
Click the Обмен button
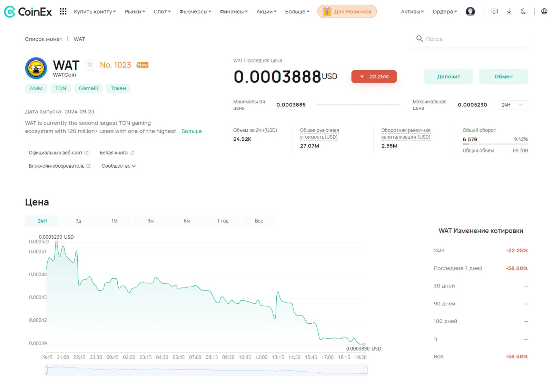(x=503, y=77)
